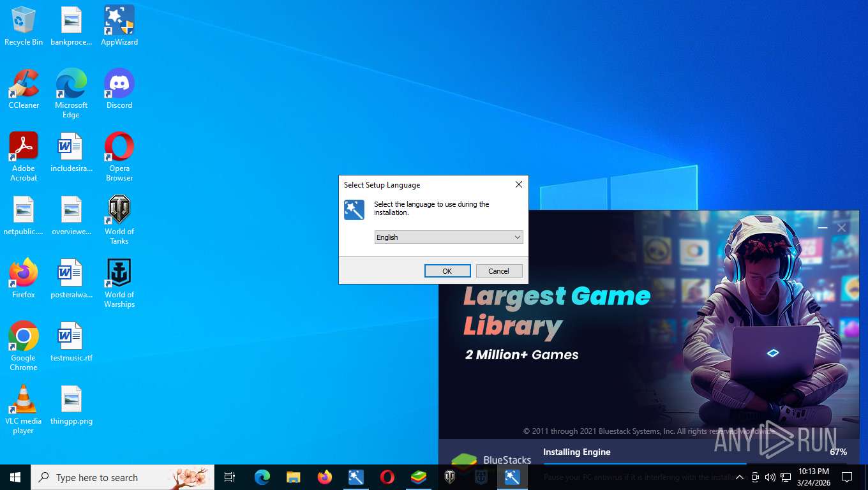Select the thingpp.png image file
Image resolution: width=868 pixels, height=490 pixels.
pos(71,406)
